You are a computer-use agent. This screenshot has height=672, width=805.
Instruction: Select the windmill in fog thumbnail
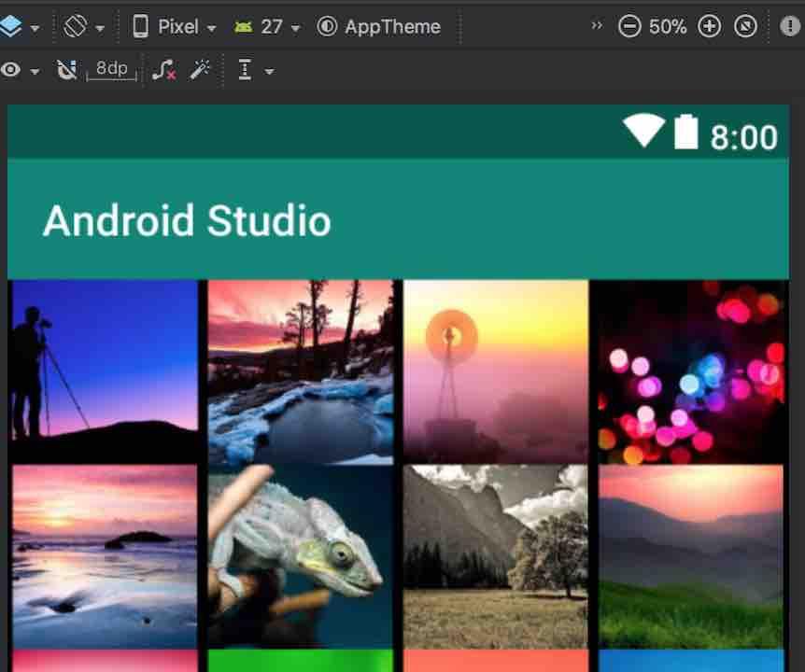pos(496,371)
